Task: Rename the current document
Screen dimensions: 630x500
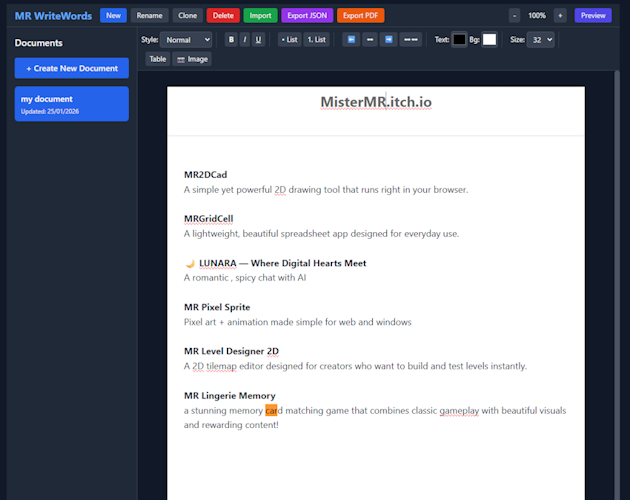Action: pos(149,16)
